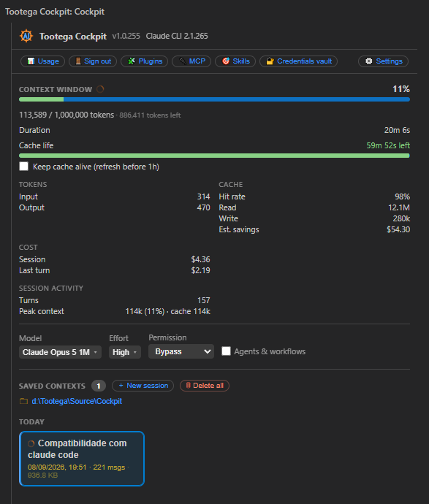Click the context window usage bar
This screenshot has width=429, height=504.
pyautogui.click(x=215, y=99)
